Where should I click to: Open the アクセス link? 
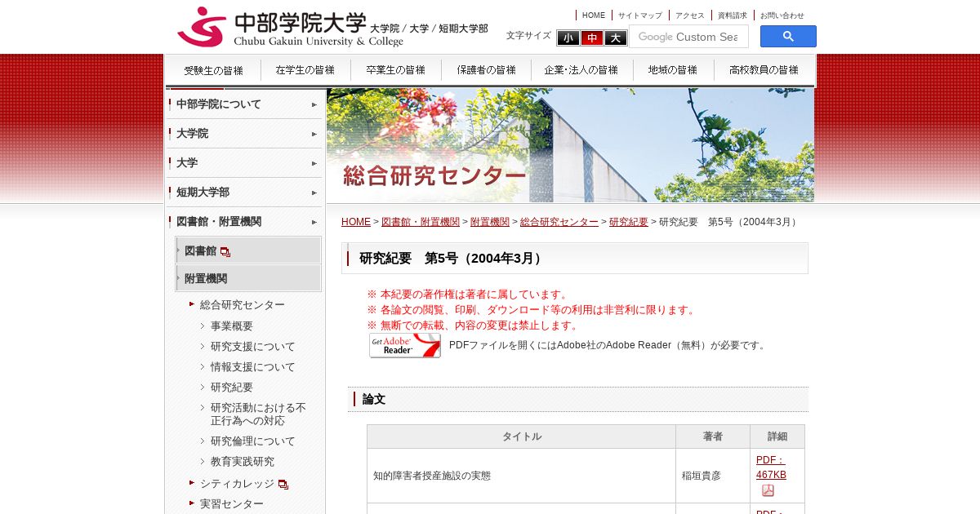click(x=690, y=16)
